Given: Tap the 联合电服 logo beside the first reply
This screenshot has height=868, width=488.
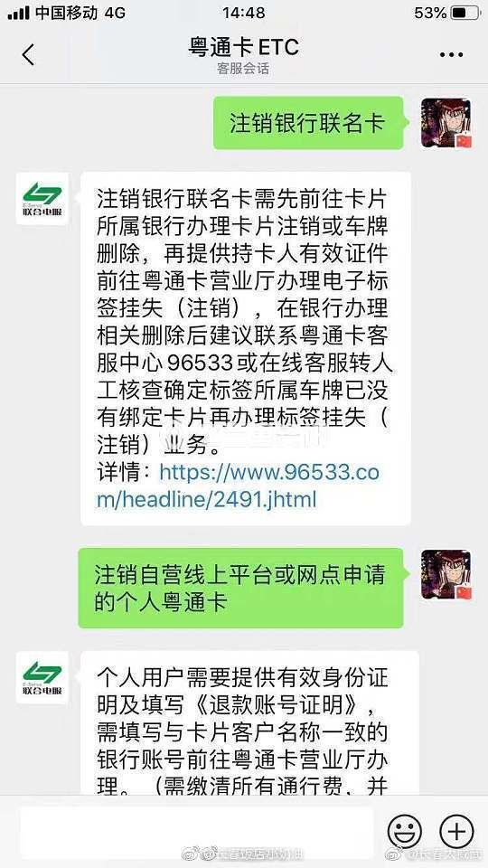Looking at the screenshot, I should (x=42, y=198).
